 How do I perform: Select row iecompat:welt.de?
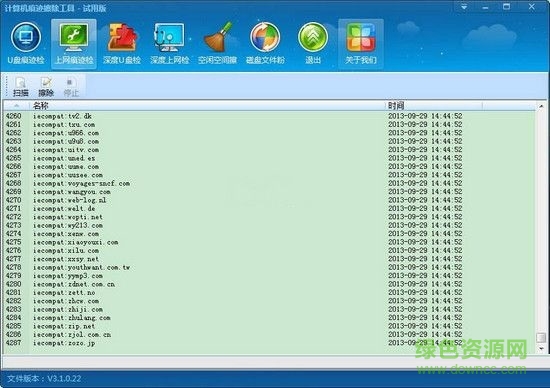point(269,209)
